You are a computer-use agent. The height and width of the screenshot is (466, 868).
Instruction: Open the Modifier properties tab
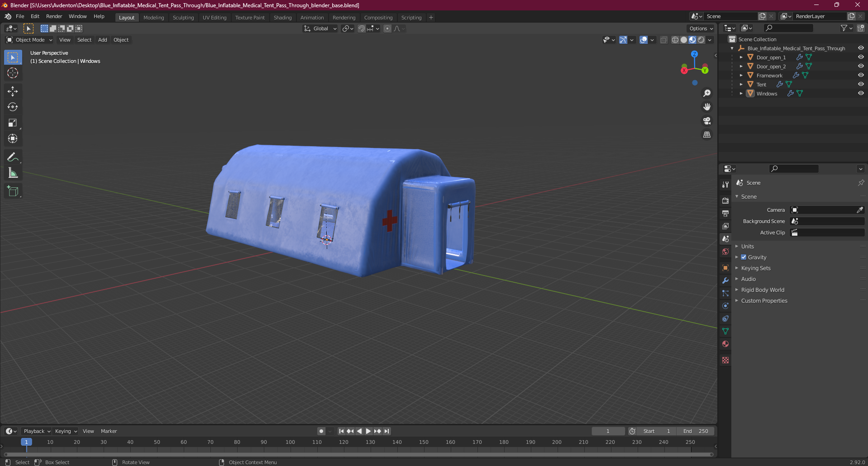[x=725, y=281]
